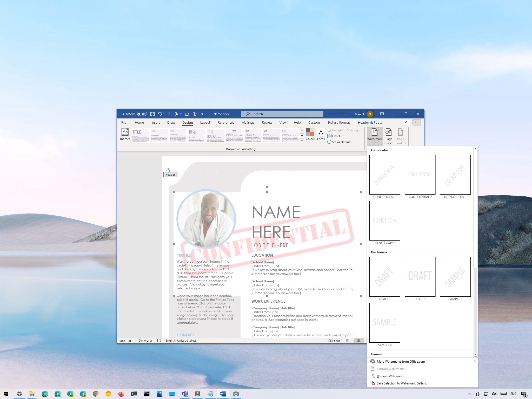Image resolution: width=532 pixels, height=399 pixels.
Task: Click the Fonts icon
Action: (321, 135)
